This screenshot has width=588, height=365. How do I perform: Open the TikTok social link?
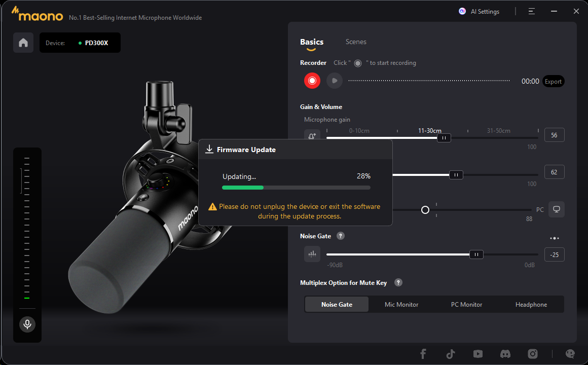coord(451,354)
